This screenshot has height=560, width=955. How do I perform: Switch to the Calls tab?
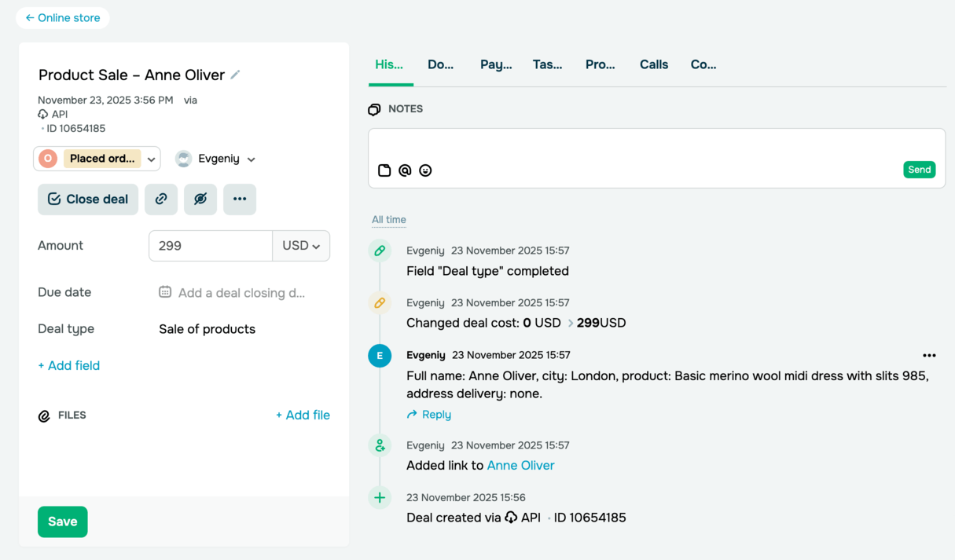point(654,65)
